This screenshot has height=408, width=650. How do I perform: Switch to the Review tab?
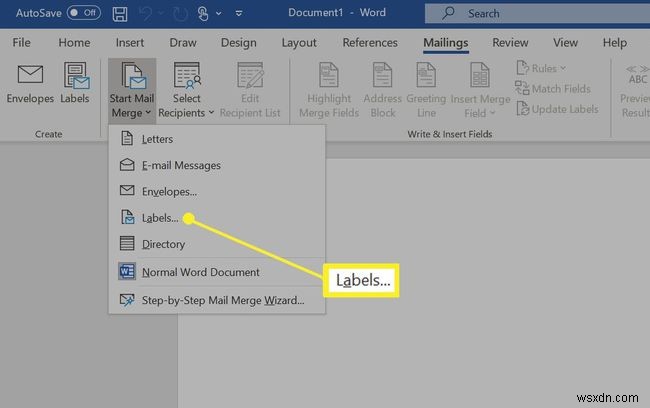(510, 43)
